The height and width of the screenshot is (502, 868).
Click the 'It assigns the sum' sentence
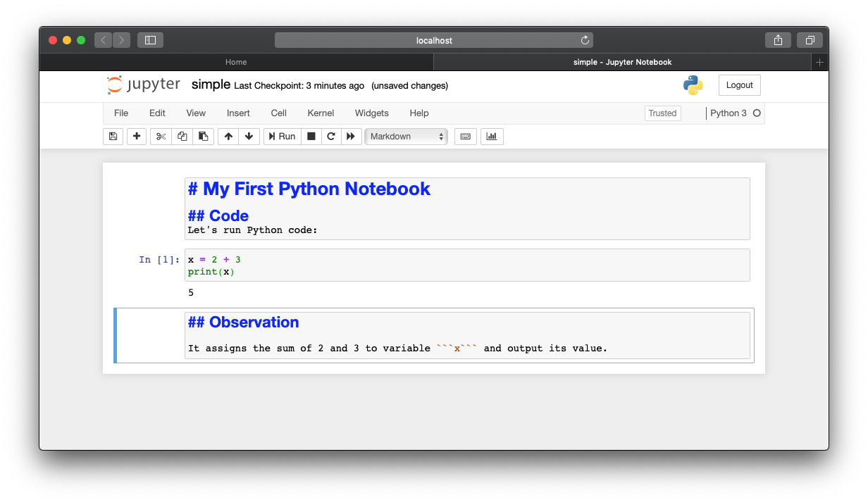397,348
